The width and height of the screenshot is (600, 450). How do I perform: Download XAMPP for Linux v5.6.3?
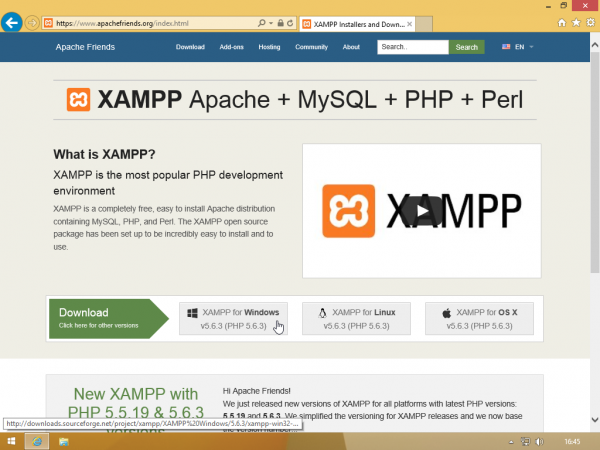pos(356,318)
